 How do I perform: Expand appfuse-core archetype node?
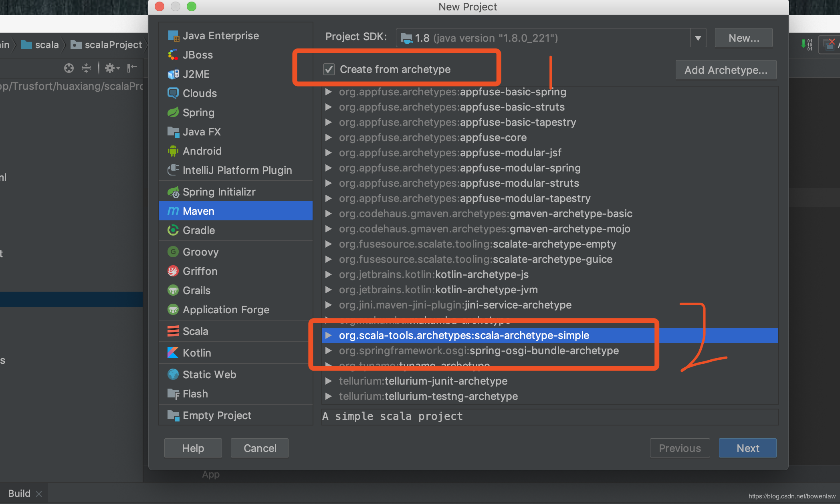pos(329,137)
